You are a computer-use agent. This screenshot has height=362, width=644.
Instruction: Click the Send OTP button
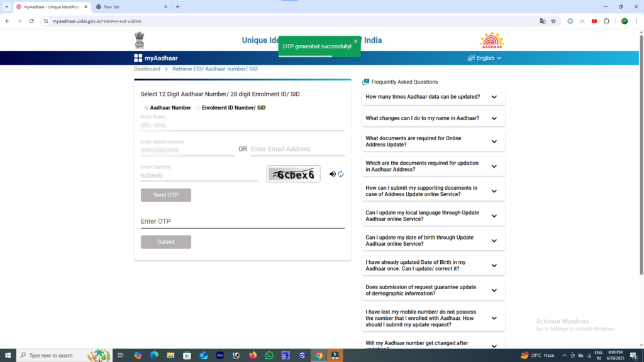pyautogui.click(x=166, y=195)
